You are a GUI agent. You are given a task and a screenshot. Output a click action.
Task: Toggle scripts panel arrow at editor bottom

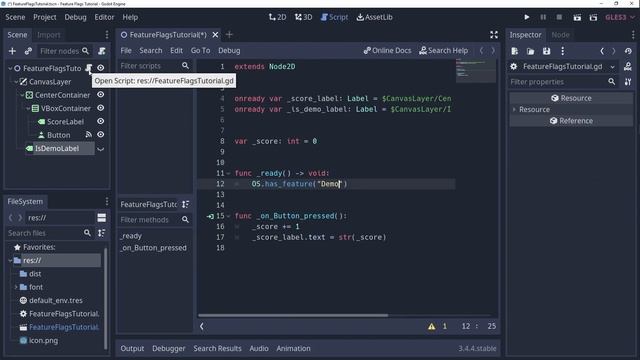(x=202, y=326)
